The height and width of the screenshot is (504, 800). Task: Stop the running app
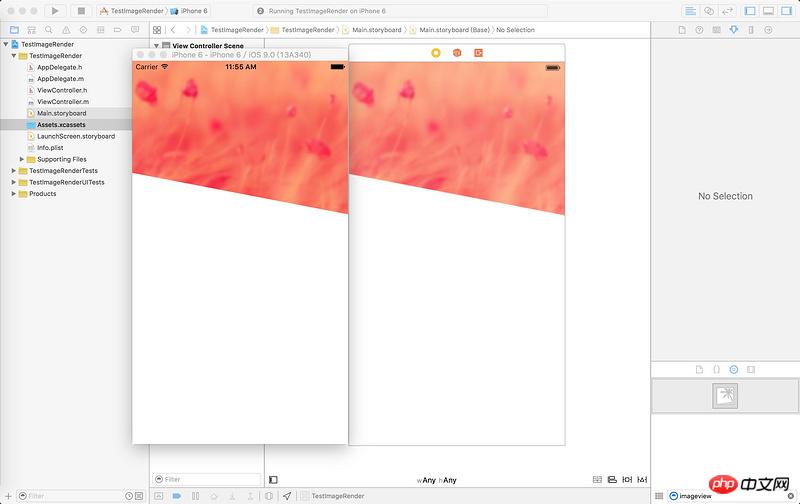coord(81,11)
